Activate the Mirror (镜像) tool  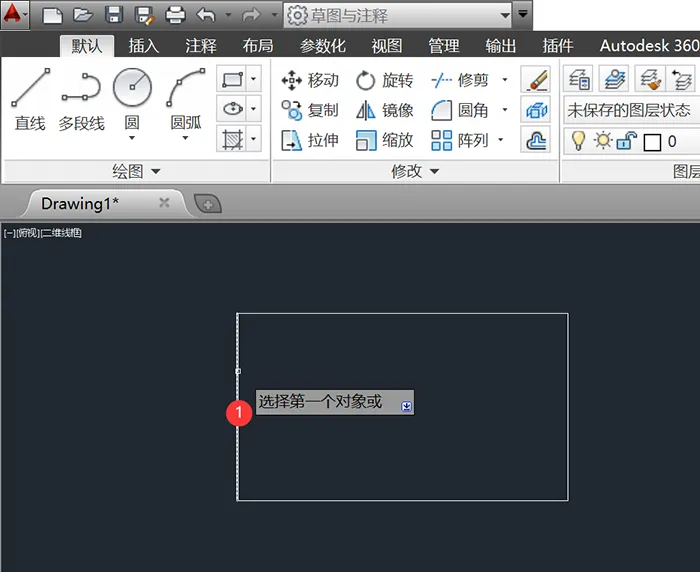(385, 110)
